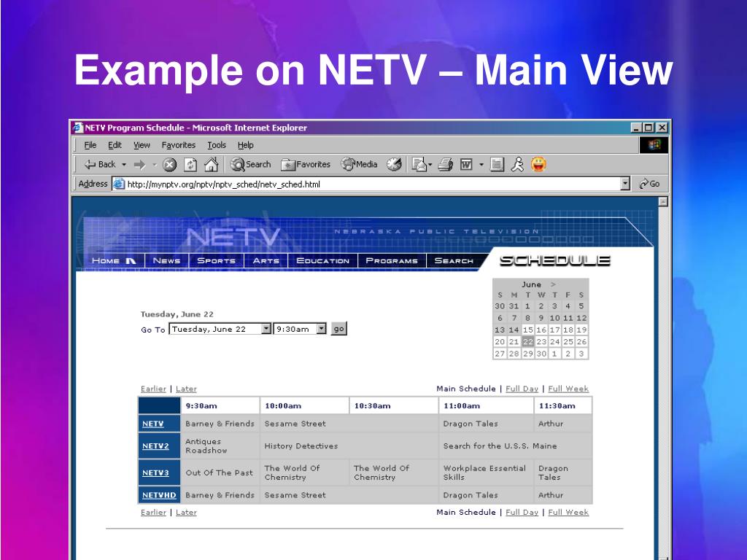
Task: Click Search for the U.S.S. Maine program
Action: tap(500, 446)
